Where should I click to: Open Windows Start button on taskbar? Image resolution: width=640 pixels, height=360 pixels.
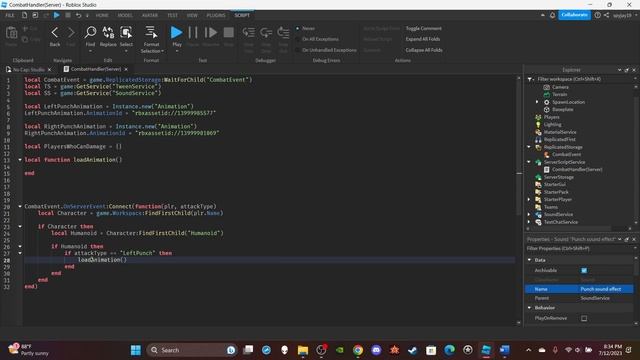pos(136,350)
